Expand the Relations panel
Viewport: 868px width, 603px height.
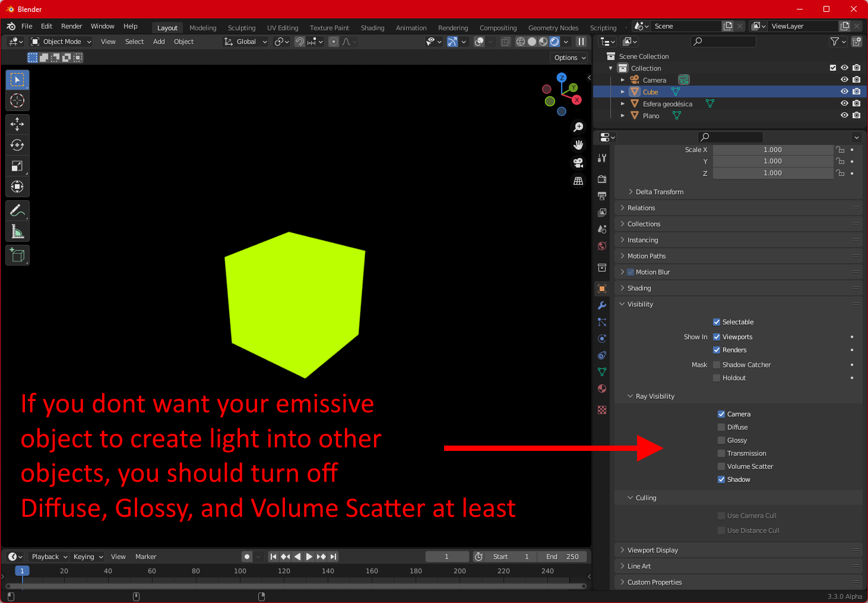tap(738, 208)
